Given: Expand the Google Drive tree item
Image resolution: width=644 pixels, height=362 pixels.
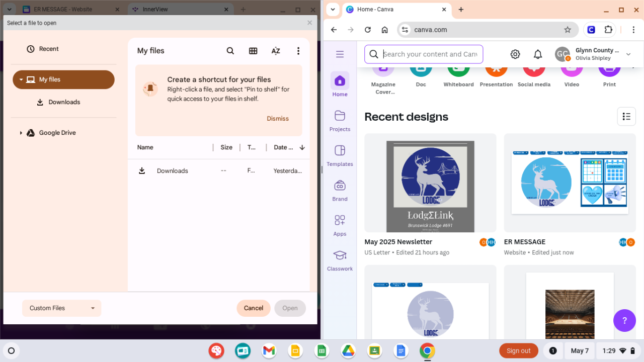Looking at the screenshot, I should tap(21, 133).
